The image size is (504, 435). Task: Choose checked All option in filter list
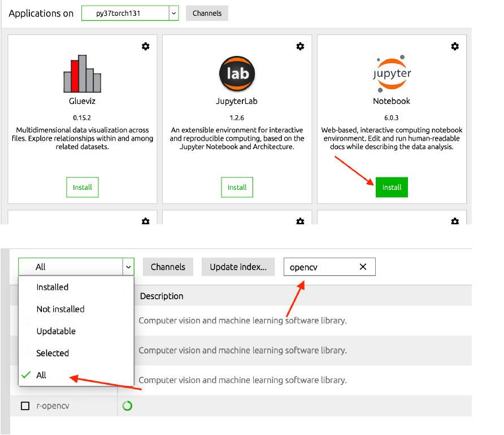pyautogui.click(x=41, y=375)
